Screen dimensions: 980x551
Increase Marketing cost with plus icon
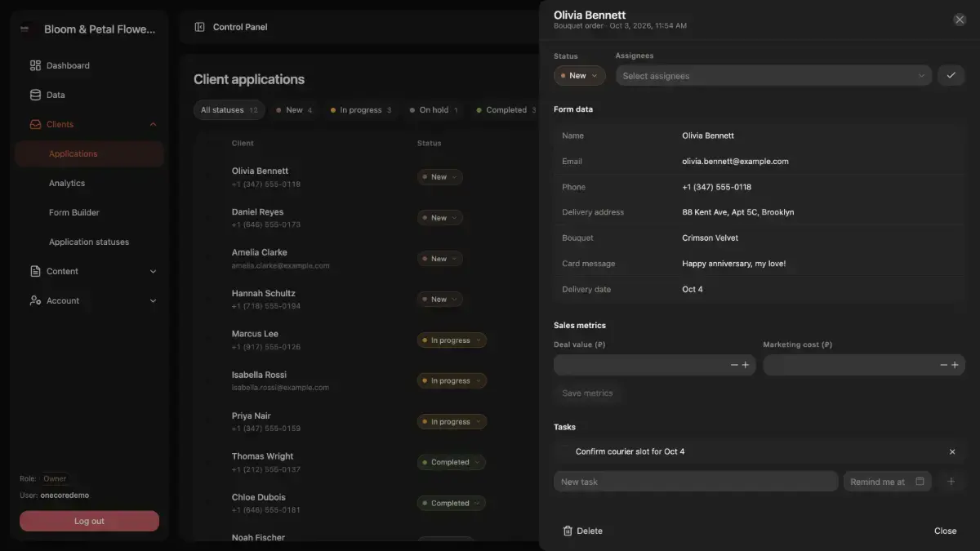click(955, 365)
